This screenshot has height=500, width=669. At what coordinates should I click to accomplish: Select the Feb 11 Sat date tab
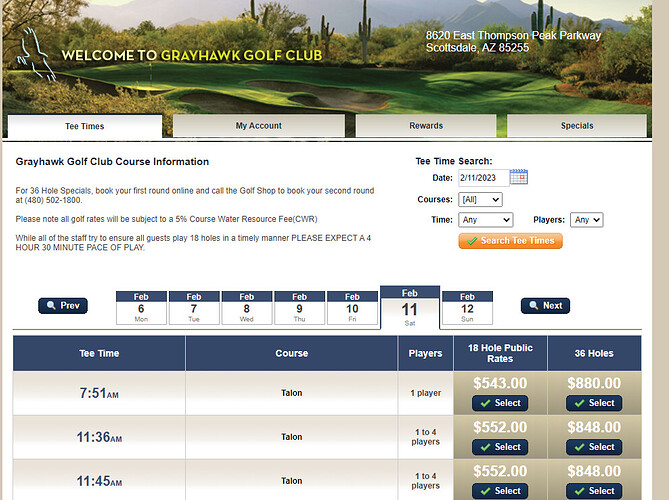(410, 308)
